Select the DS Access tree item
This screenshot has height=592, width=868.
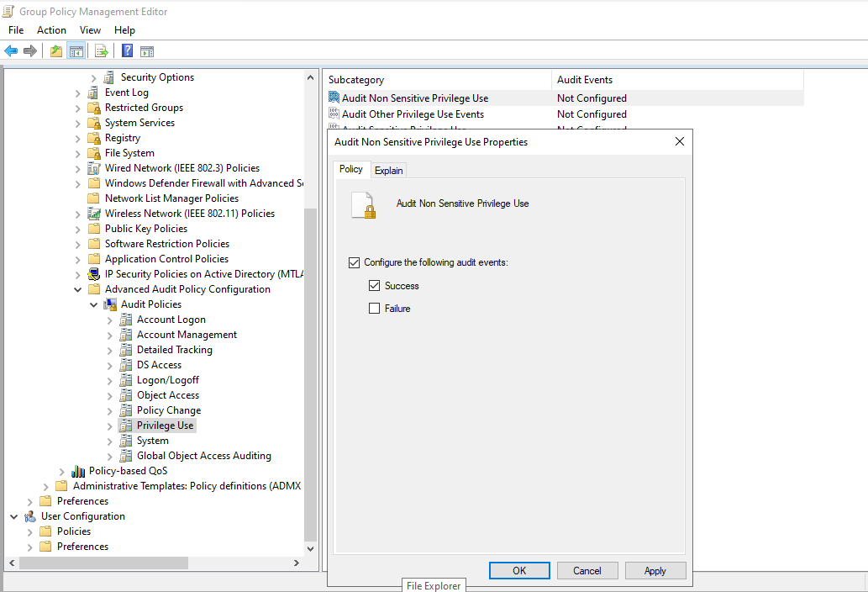[x=160, y=365]
